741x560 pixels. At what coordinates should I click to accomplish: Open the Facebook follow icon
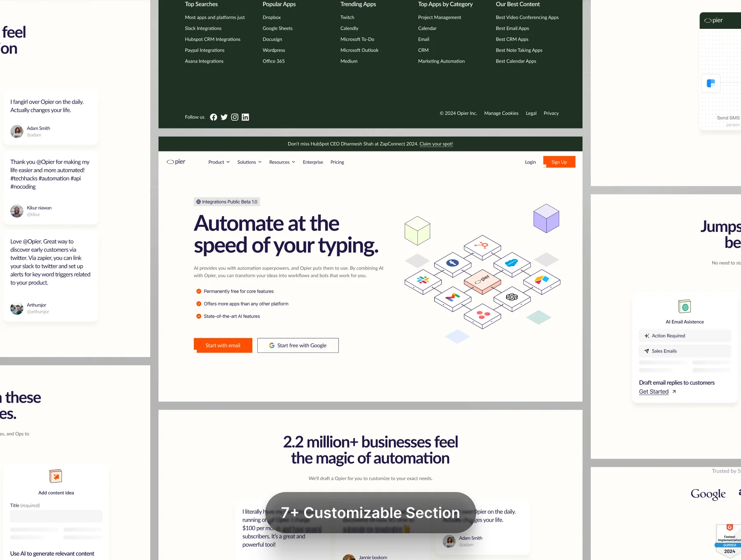pos(213,117)
